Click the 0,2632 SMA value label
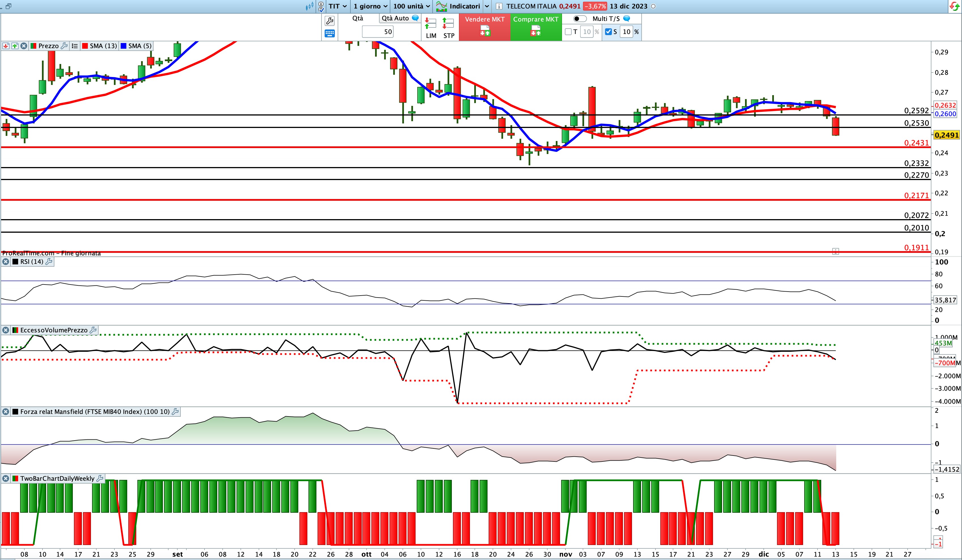Screen dimensions: 962x560 [945, 105]
